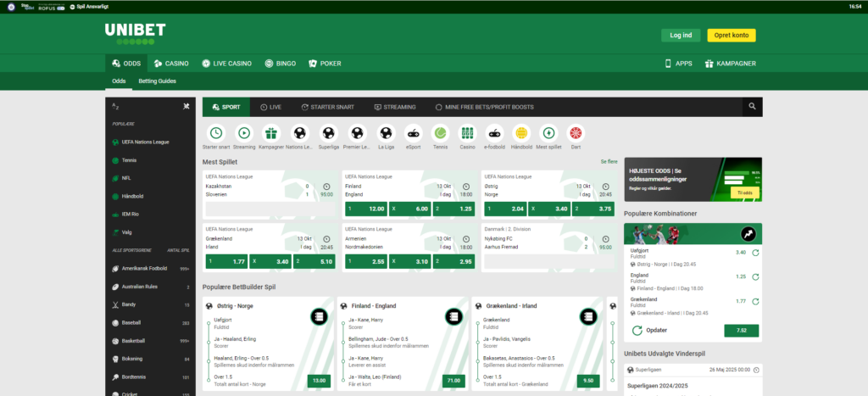Select Irland win odds 5.10
Viewport: 868px width, 396px height.
coord(314,261)
